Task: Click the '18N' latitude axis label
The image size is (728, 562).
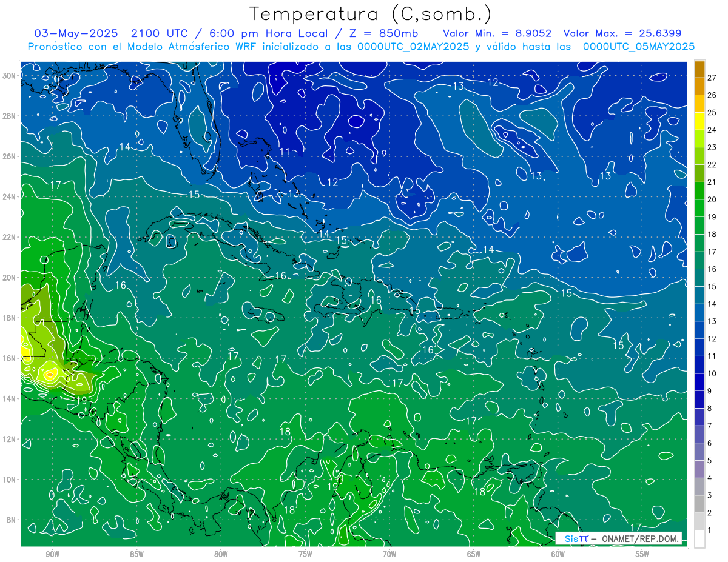Action: pyautogui.click(x=10, y=318)
